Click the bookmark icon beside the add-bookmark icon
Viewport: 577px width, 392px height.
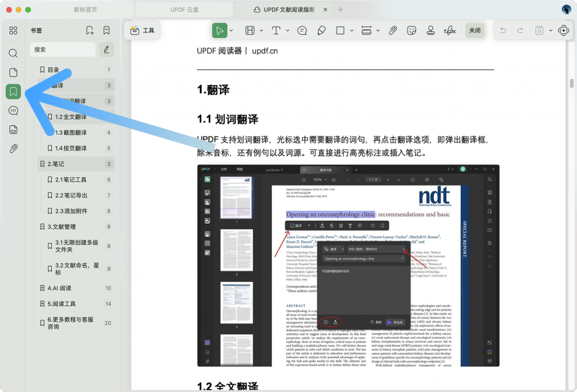tap(106, 30)
